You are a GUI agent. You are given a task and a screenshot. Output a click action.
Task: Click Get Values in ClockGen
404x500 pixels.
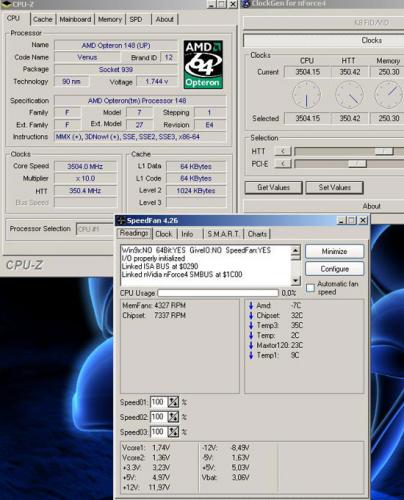(x=274, y=187)
